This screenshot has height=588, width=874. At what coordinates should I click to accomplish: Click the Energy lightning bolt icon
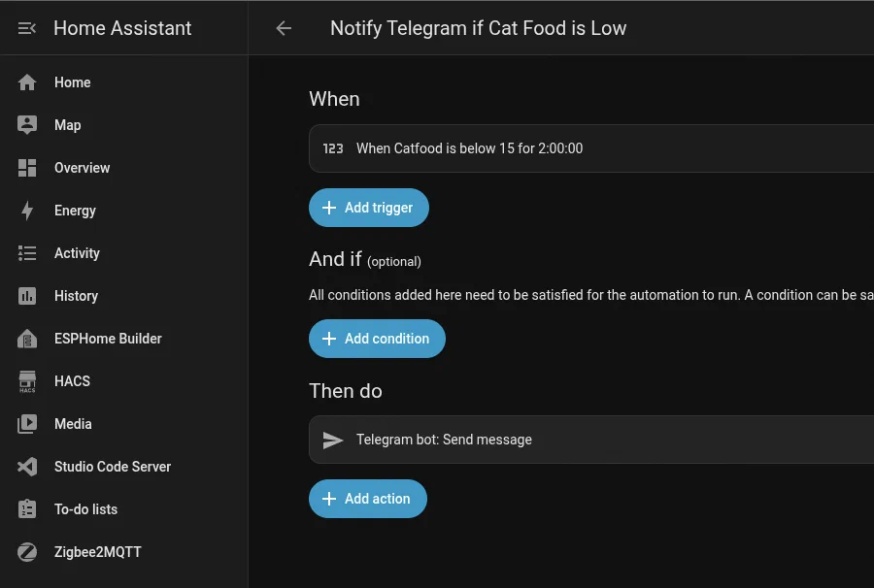click(x=27, y=211)
